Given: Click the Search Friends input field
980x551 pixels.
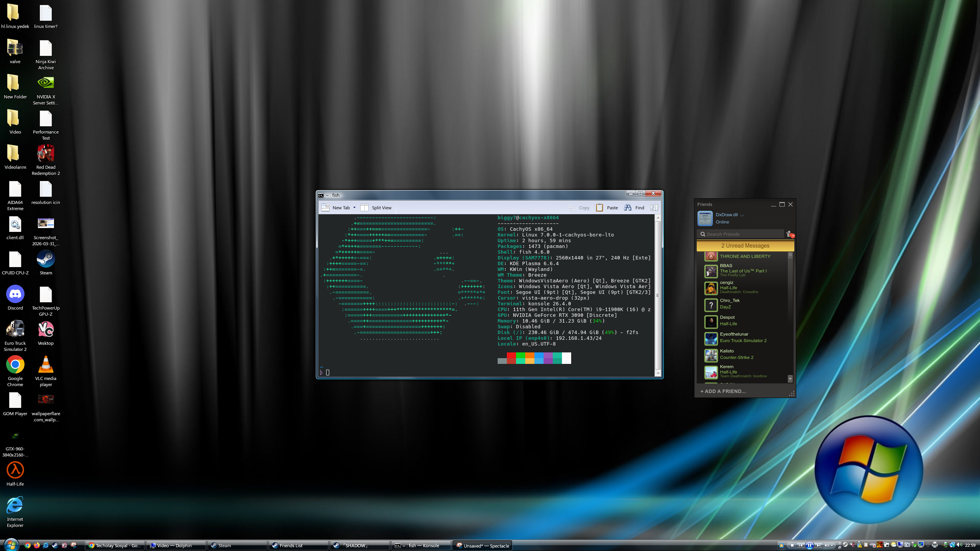Looking at the screenshot, I should [x=740, y=234].
